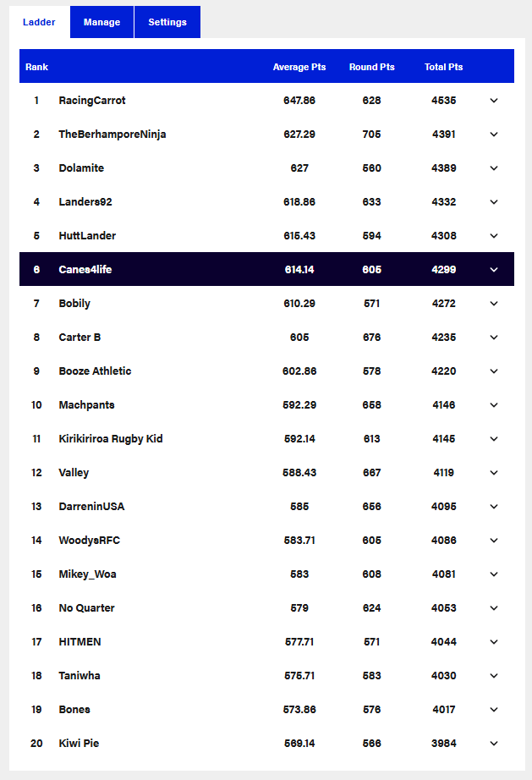Expand the highlighted Canes4life row

[x=494, y=270]
